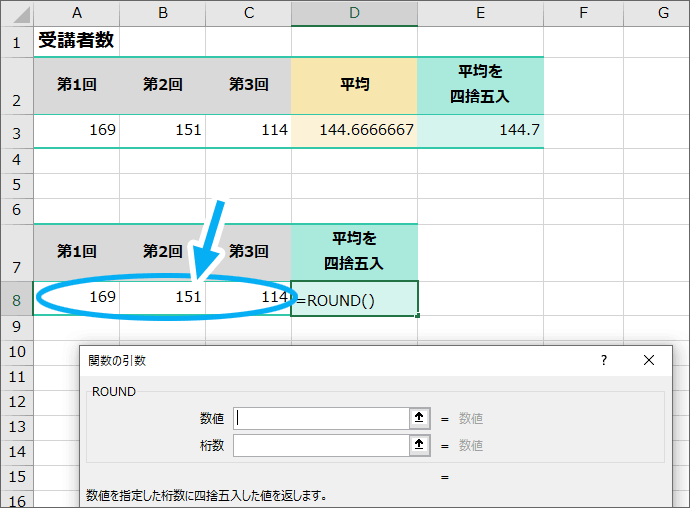This screenshot has width=690, height=508.
Task: Select column B header
Action: [162, 13]
